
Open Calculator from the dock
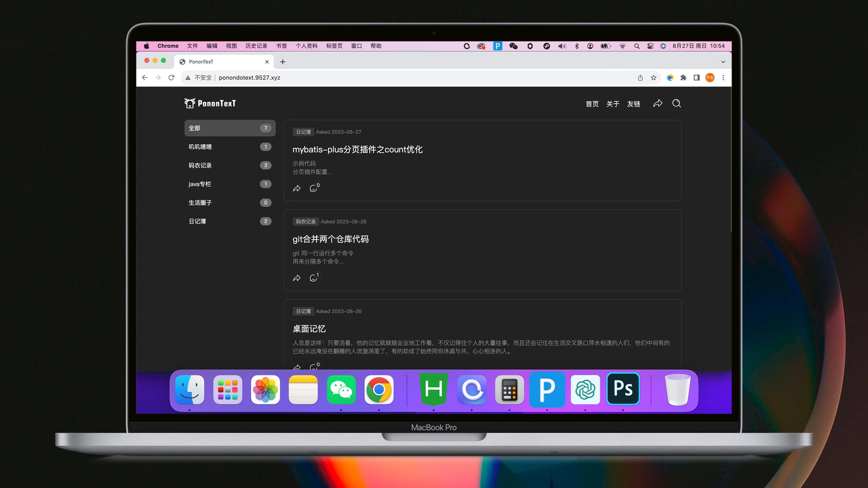coord(509,389)
